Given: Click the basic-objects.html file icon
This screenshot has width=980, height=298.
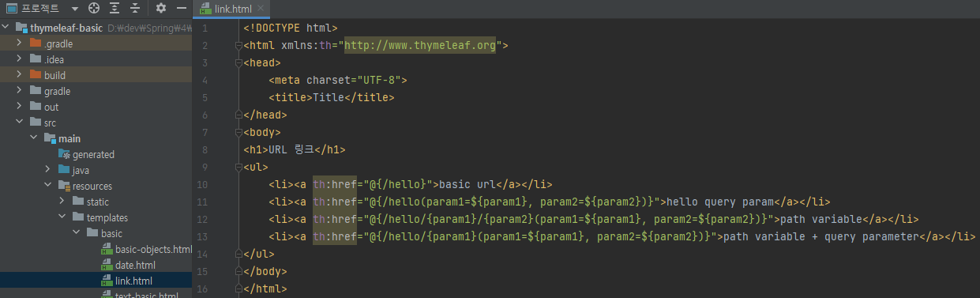Looking at the screenshot, I should click(x=107, y=249).
